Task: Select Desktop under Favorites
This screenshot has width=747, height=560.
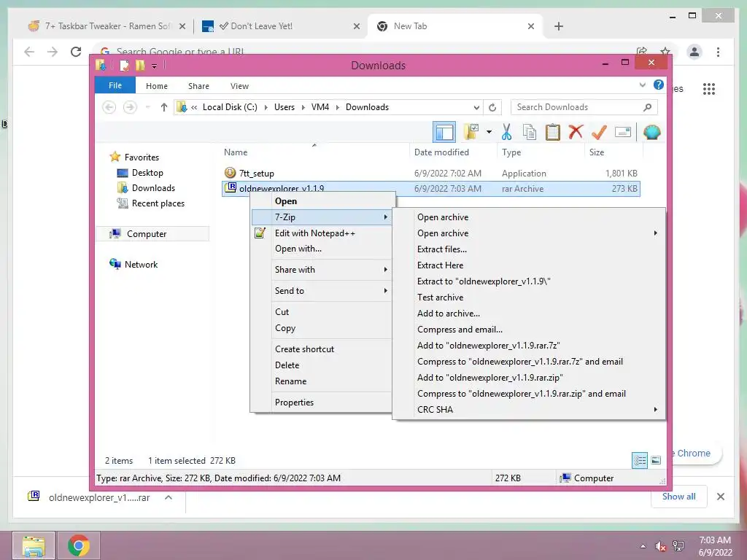Action: 147,173
